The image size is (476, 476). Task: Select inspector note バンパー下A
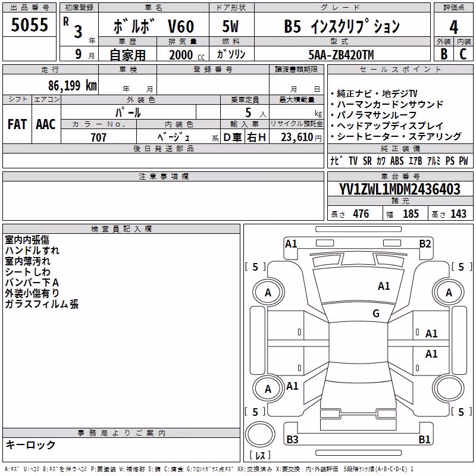(32, 282)
